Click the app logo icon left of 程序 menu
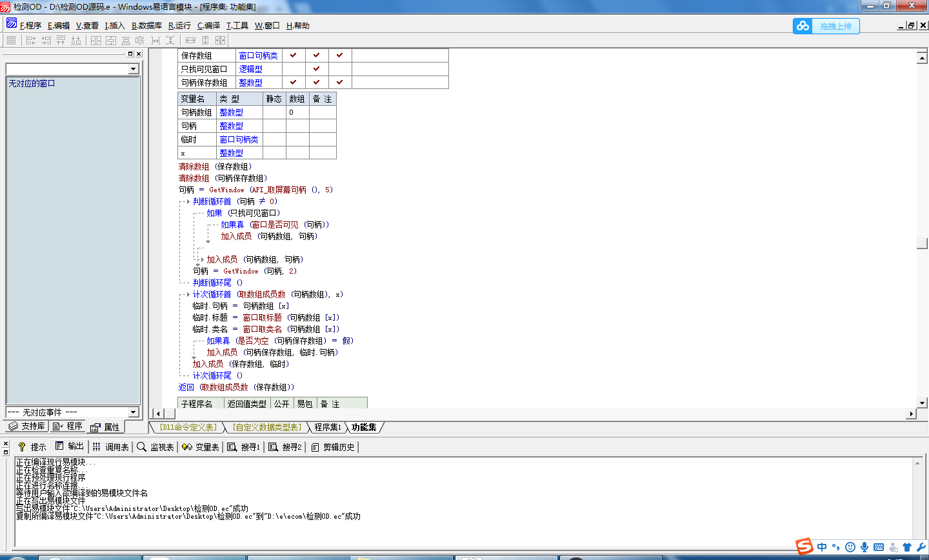929x560 pixels. pos(12,24)
